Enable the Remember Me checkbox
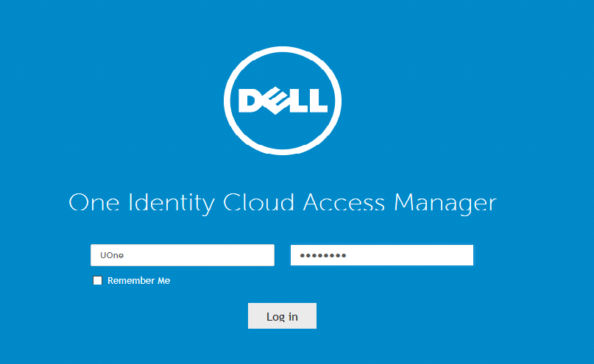This screenshot has height=364, width=594. click(98, 280)
